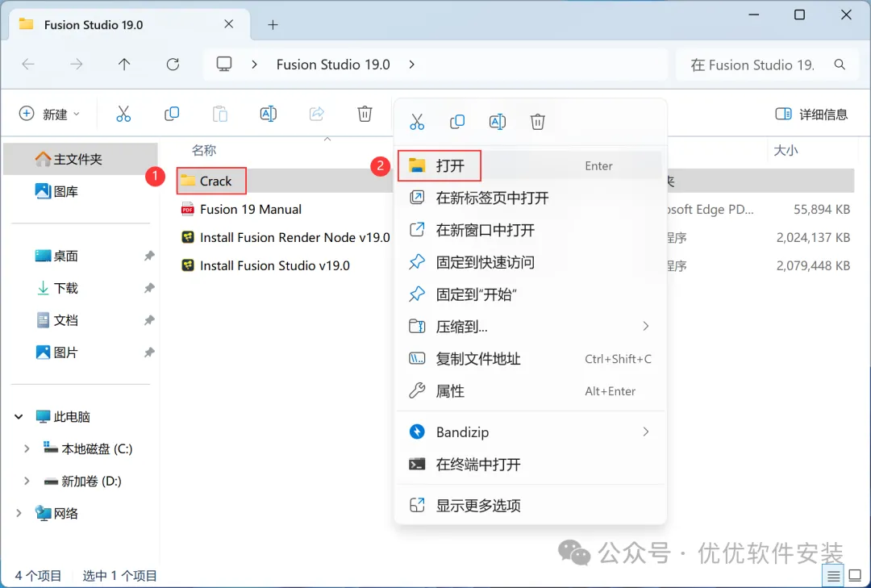Click the Rename icon in the context menu

pyautogui.click(x=497, y=122)
